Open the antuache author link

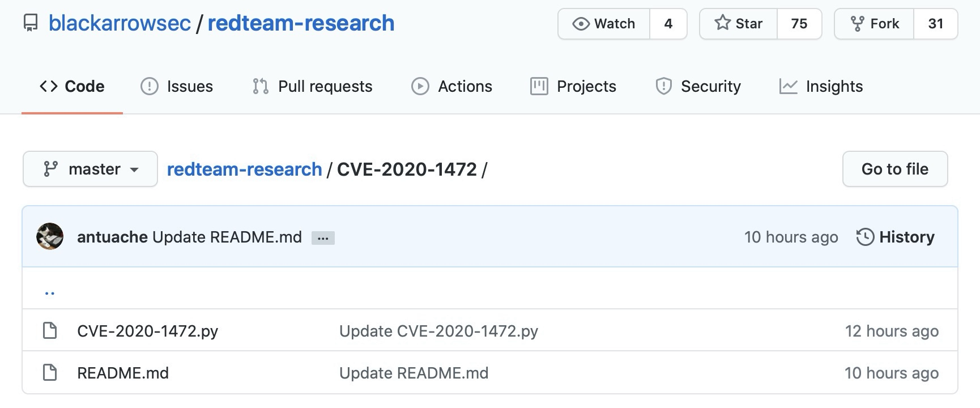(x=112, y=237)
